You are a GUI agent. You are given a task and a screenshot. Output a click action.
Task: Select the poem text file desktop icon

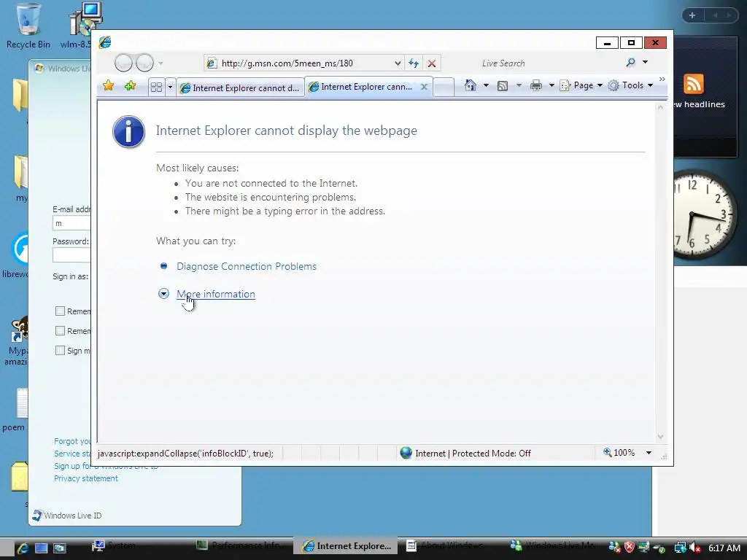tap(15, 411)
